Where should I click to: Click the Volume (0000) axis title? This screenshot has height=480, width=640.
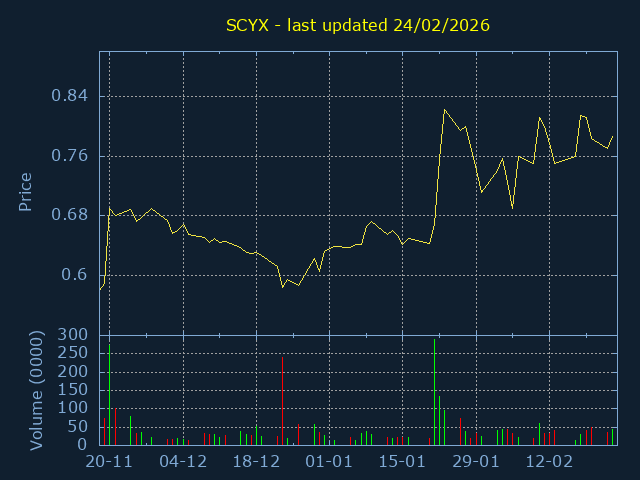click(x=36, y=391)
